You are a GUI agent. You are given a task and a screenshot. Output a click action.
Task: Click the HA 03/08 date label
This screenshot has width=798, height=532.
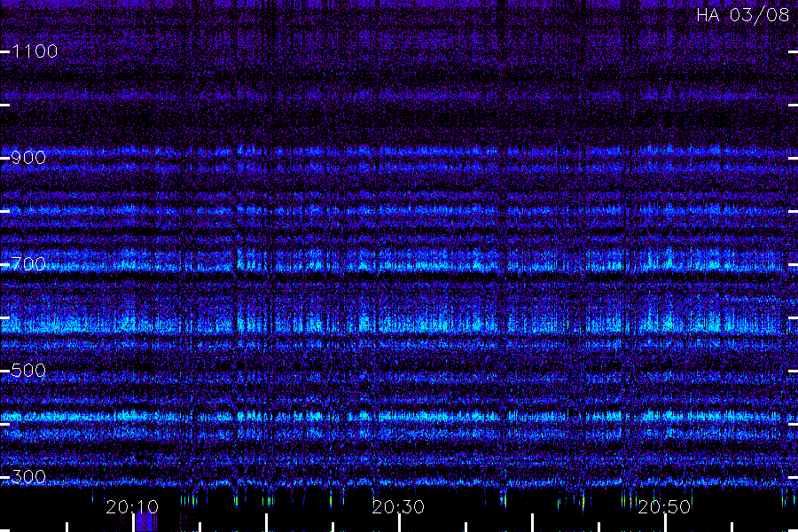742,15
